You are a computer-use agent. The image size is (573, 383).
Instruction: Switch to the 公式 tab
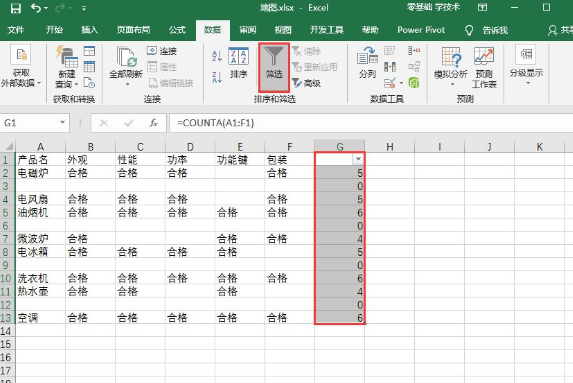177,30
